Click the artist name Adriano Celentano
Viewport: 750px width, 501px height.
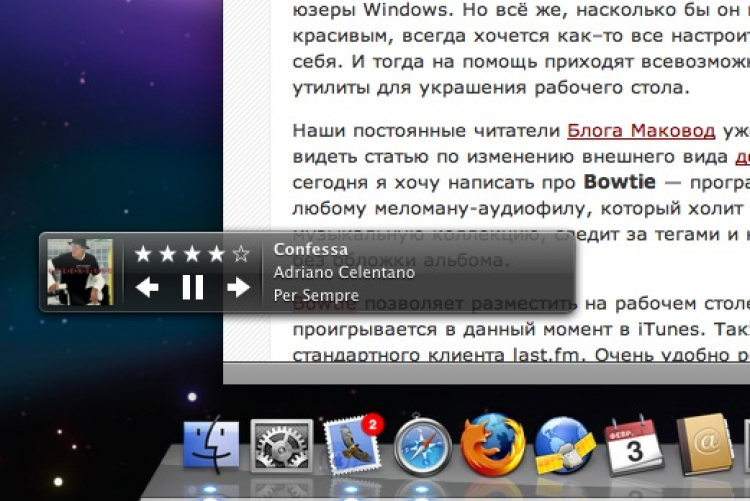coord(344,272)
